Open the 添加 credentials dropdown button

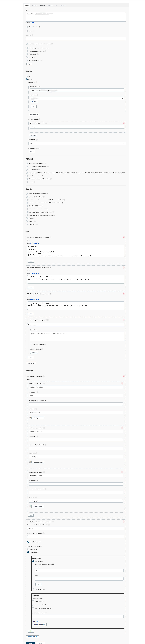click(34, 102)
